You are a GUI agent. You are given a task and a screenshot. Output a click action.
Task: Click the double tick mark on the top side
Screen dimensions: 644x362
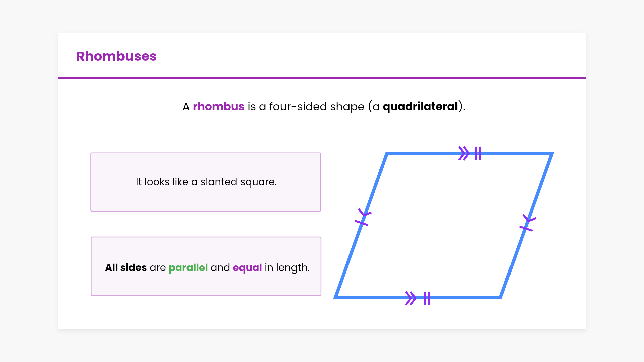(478, 154)
